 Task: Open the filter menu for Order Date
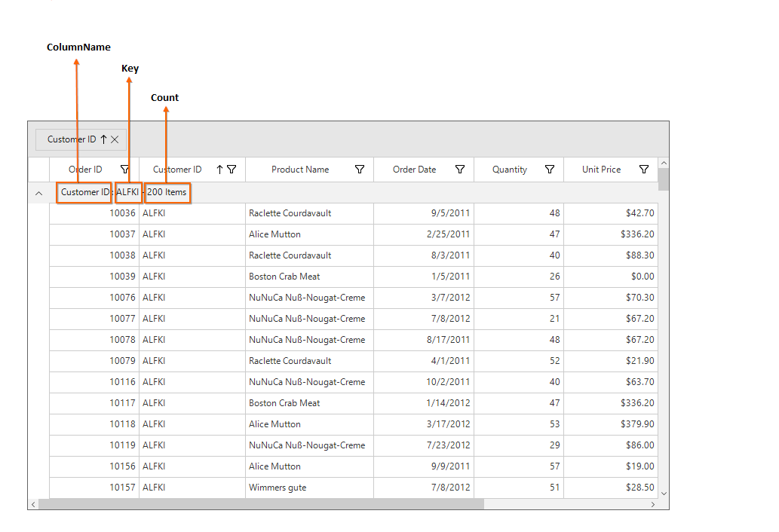(x=460, y=169)
